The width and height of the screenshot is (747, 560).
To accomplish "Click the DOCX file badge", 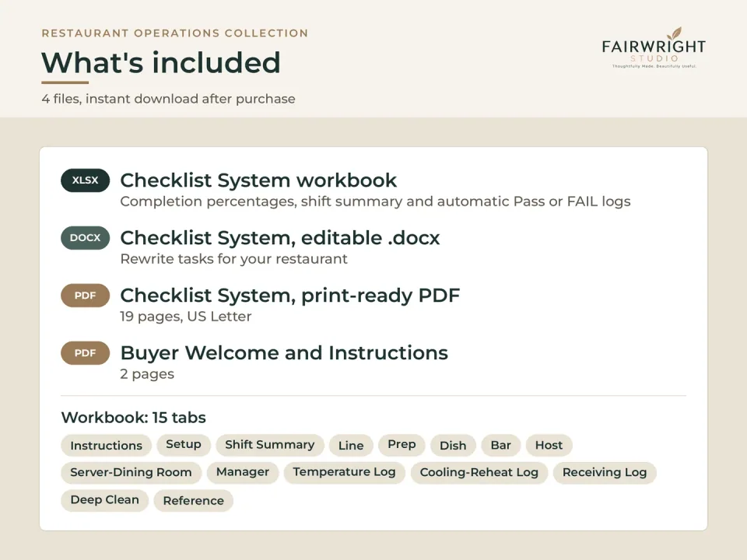I will [86, 238].
